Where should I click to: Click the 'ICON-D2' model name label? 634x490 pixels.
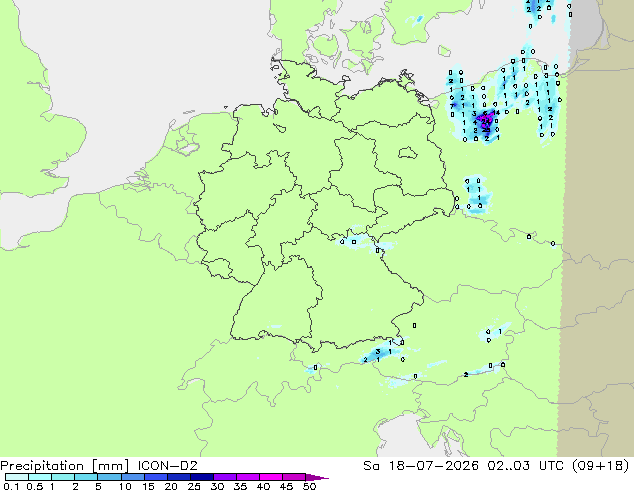pos(167,466)
